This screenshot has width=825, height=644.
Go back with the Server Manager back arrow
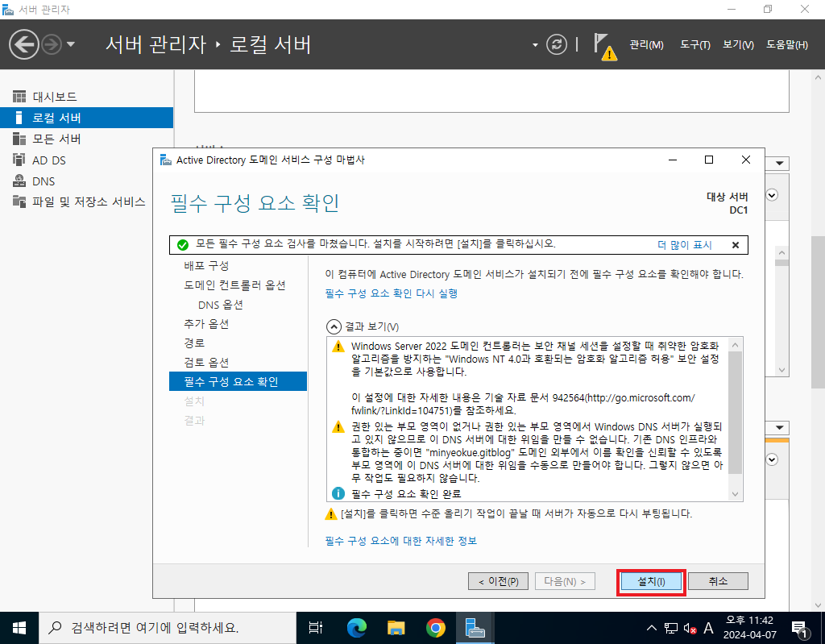23,44
